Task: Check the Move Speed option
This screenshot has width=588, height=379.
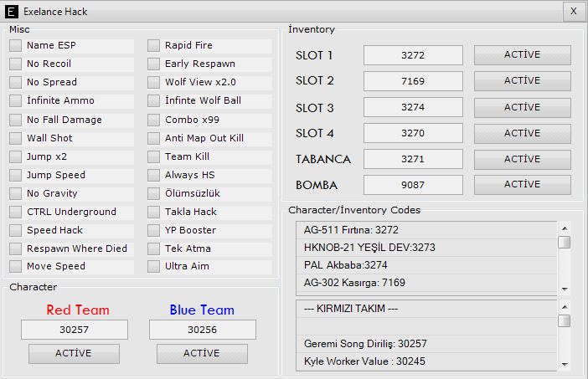Action: click(x=15, y=266)
